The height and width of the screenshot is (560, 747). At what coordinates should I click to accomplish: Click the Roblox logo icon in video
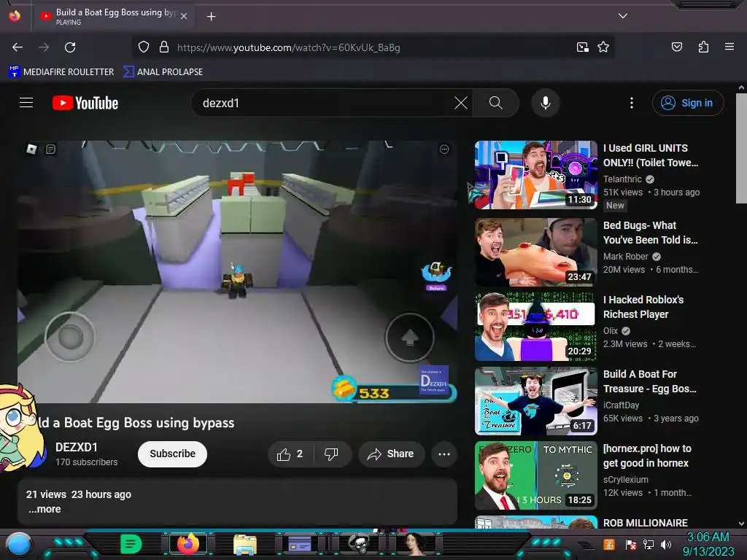[31, 149]
